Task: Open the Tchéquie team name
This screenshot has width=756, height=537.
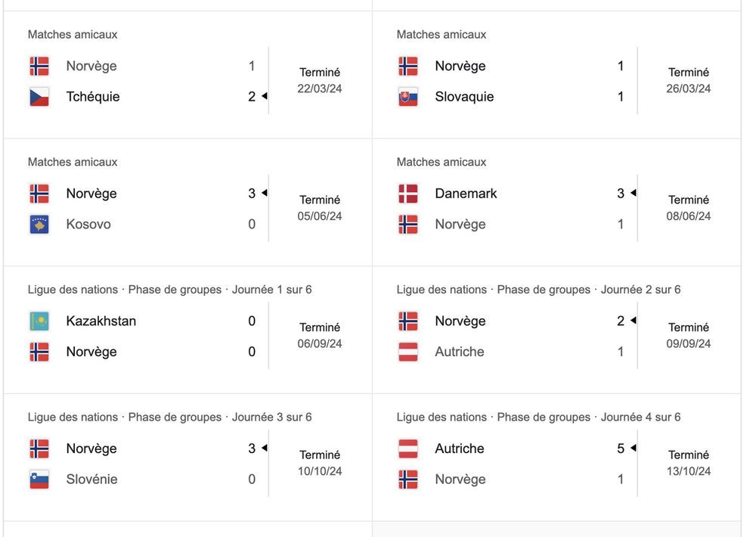Action: (x=93, y=97)
